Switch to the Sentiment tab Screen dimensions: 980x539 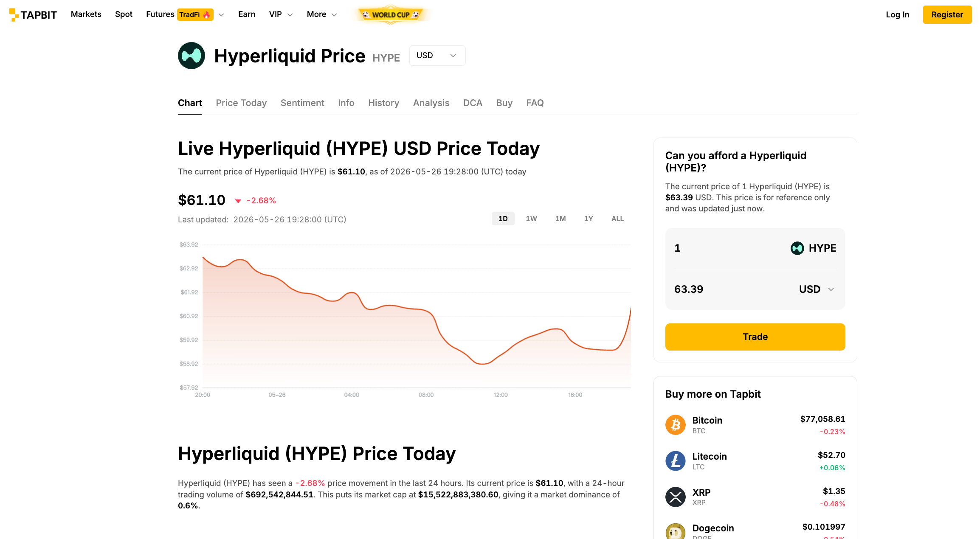pos(302,103)
